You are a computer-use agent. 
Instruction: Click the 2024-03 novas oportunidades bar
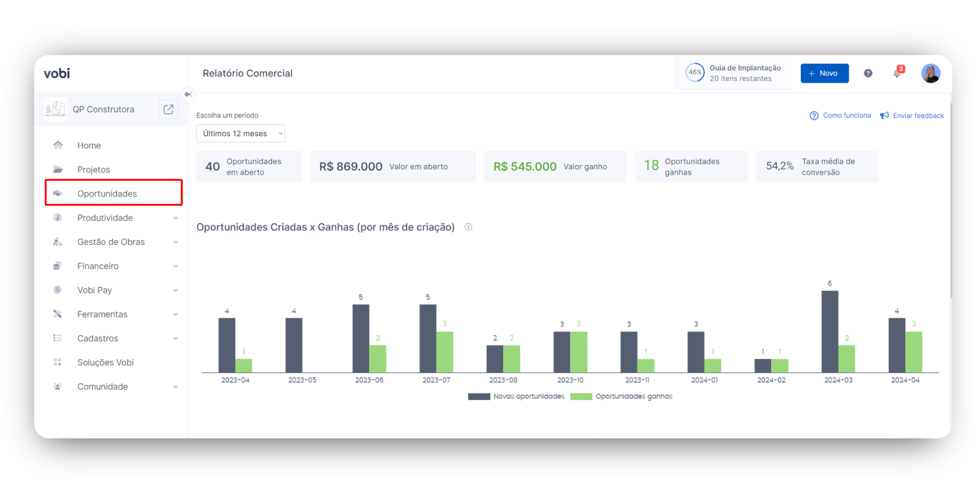830,332
